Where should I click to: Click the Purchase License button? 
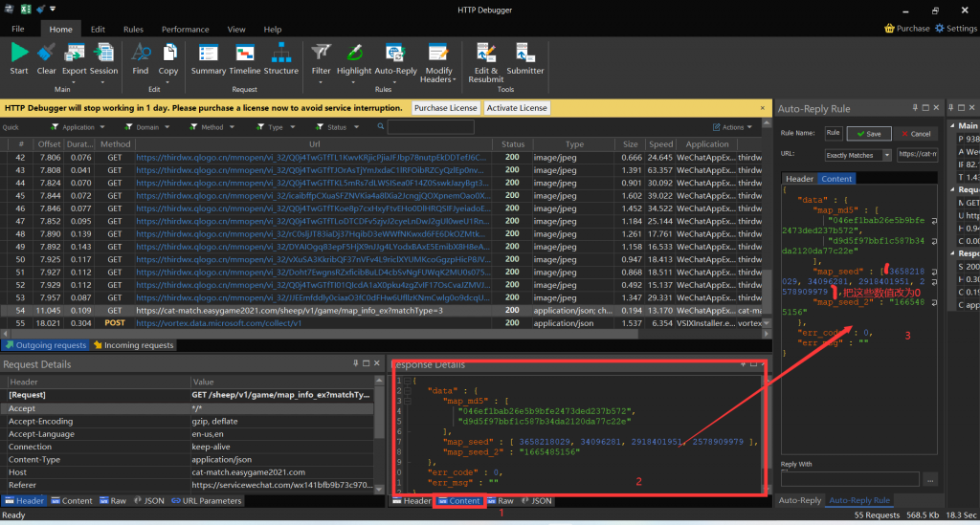pos(446,108)
